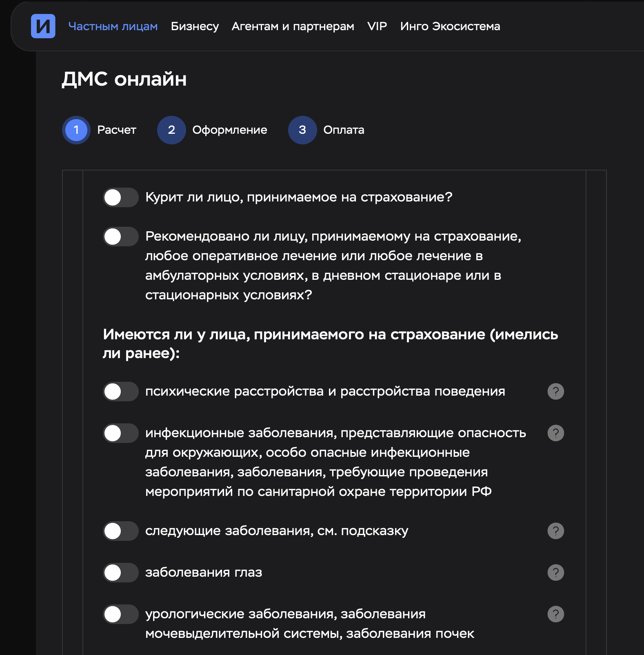
Task: Switch on заболевания глаз toggle
Action: tap(121, 573)
